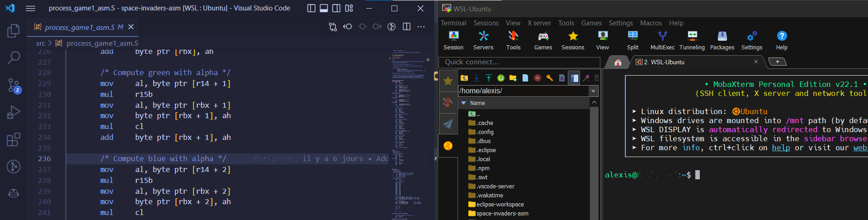Click line 228 Compute green comment
Viewport: 868px width, 220px height.
(x=165, y=72)
